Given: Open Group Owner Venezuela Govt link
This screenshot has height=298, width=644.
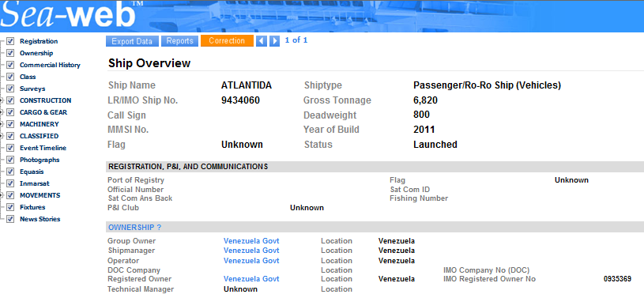Looking at the screenshot, I should [x=251, y=241].
